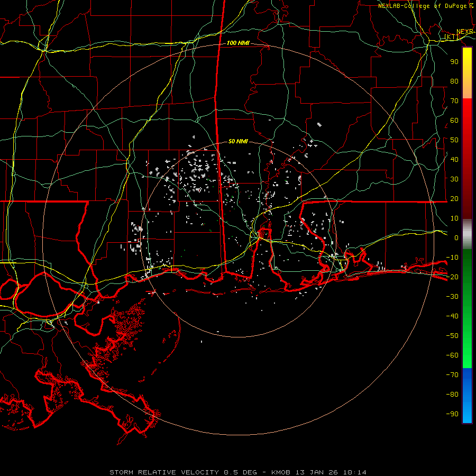Click the 10 value on the velocity scale
This screenshot has height=476, width=476.
(454, 218)
